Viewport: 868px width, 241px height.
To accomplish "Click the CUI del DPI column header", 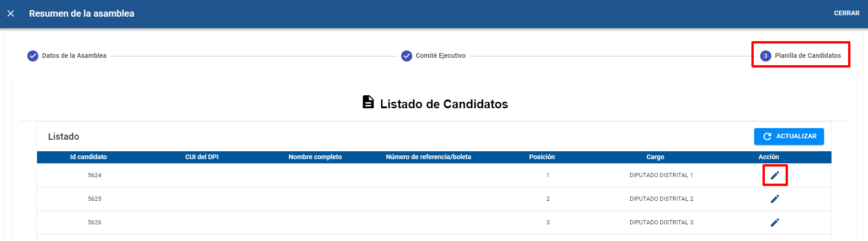I will [202, 157].
